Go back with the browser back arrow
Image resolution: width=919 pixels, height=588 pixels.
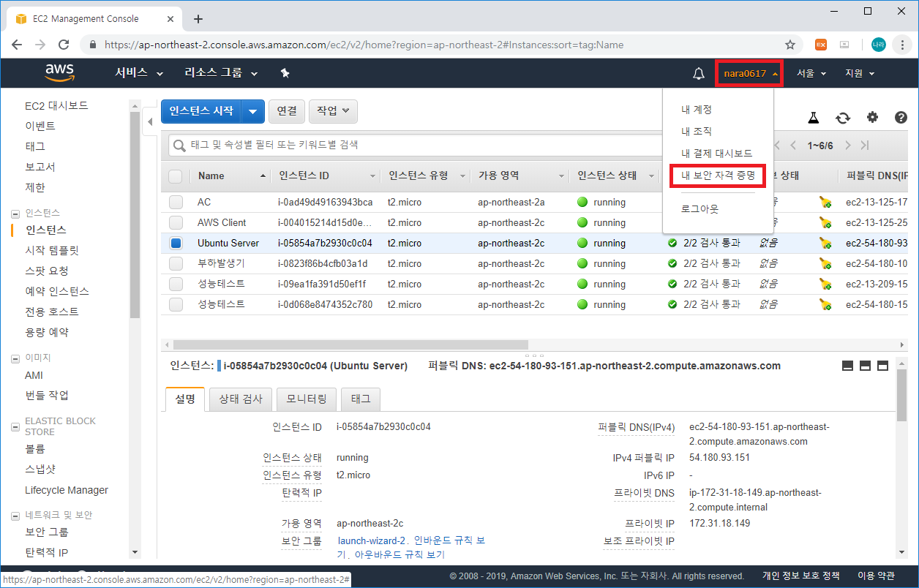pos(17,45)
